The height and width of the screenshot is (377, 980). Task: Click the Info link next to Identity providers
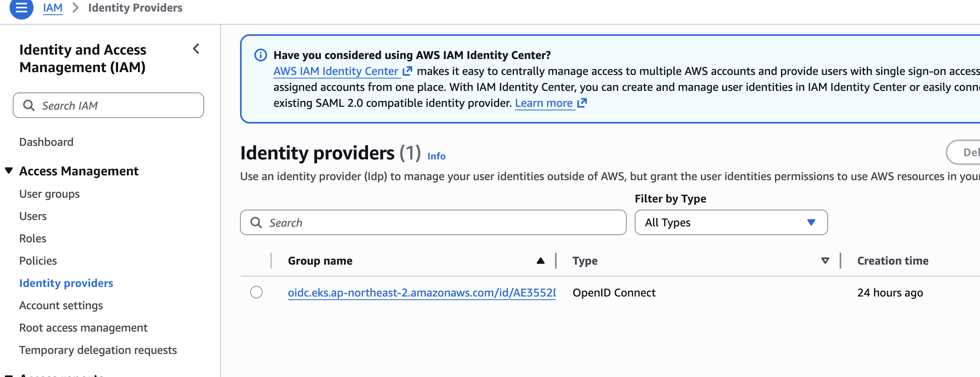pyautogui.click(x=436, y=156)
